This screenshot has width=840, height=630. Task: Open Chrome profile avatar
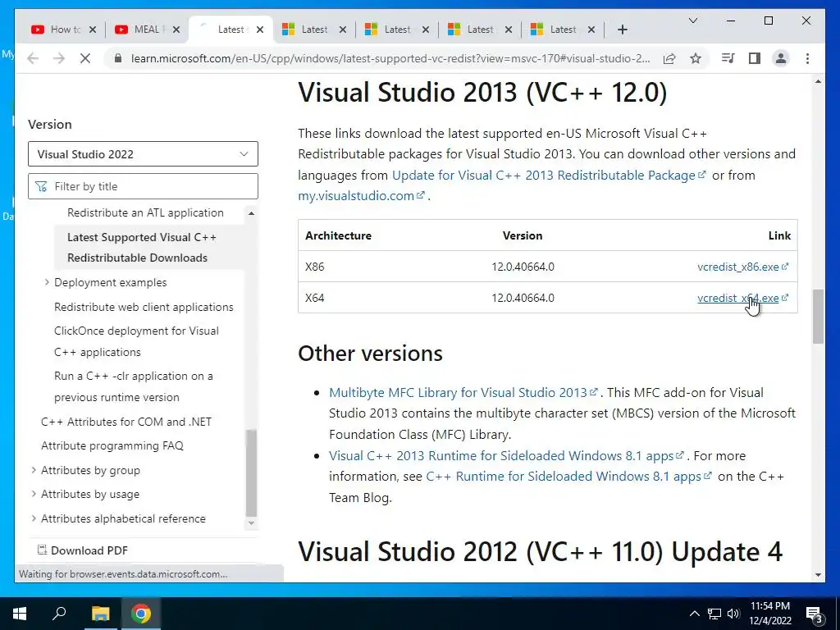pos(781,58)
